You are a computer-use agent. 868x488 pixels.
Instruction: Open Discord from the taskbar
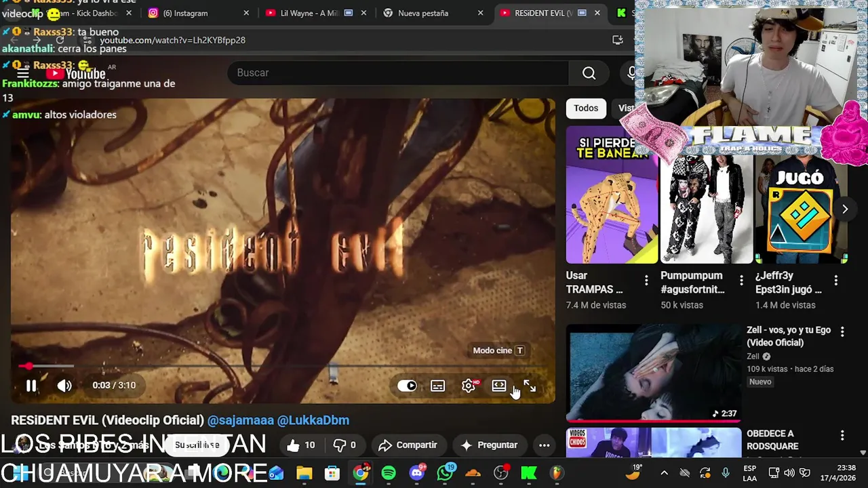(x=417, y=473)
